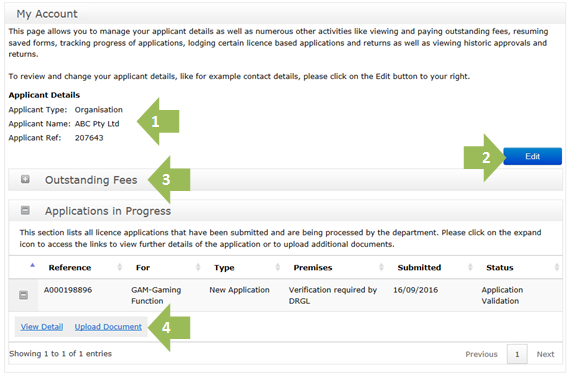This screenshot has height=380, width=573.
Task: Sort table by Premises column
Action: [x=313, y=267]
